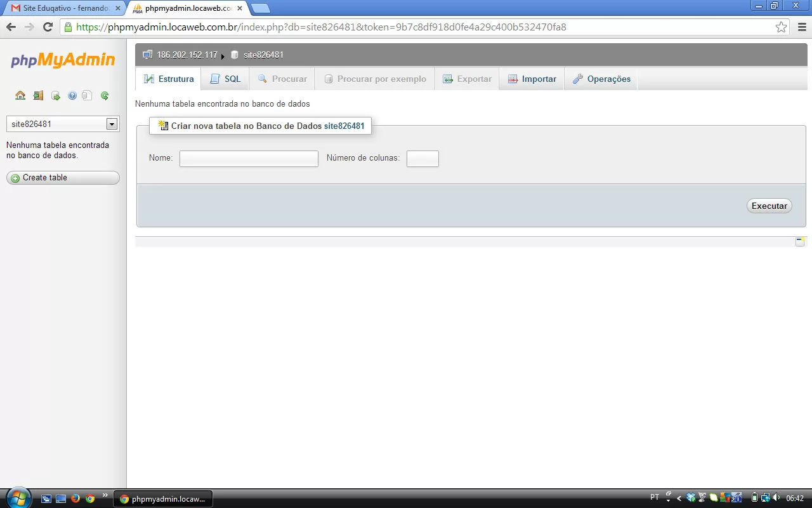Click the Create table button

click(x=63, y=178)
